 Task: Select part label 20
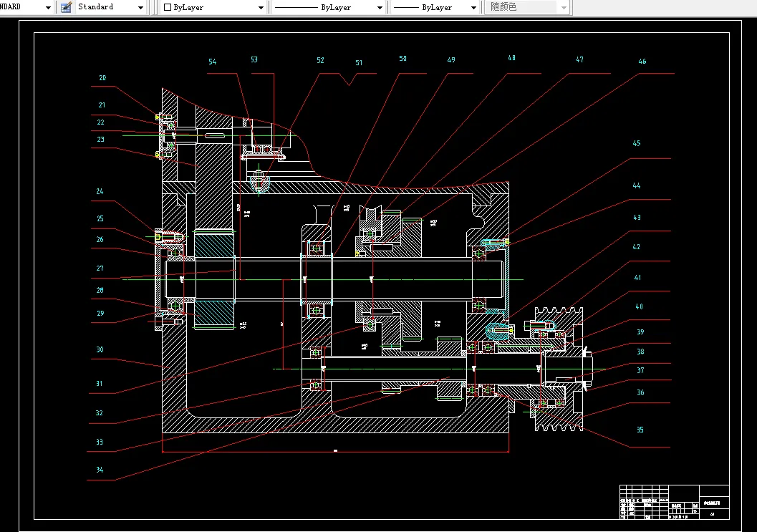102,78
